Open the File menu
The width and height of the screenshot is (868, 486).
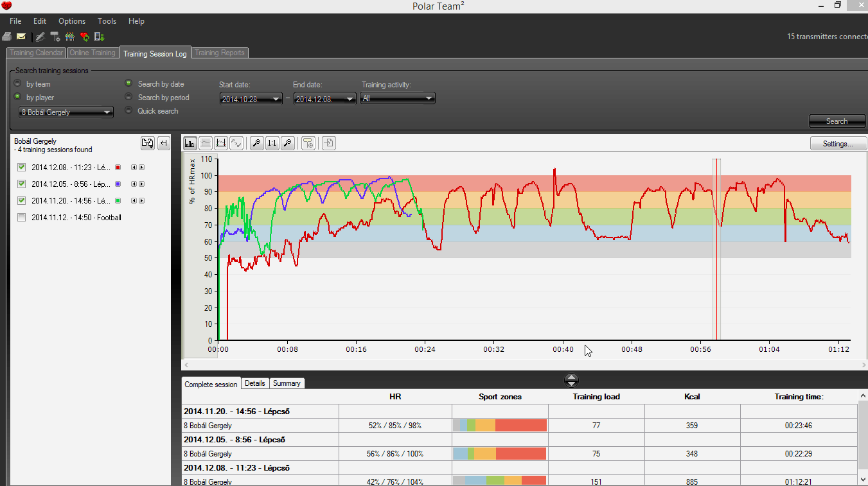[15, 21]
